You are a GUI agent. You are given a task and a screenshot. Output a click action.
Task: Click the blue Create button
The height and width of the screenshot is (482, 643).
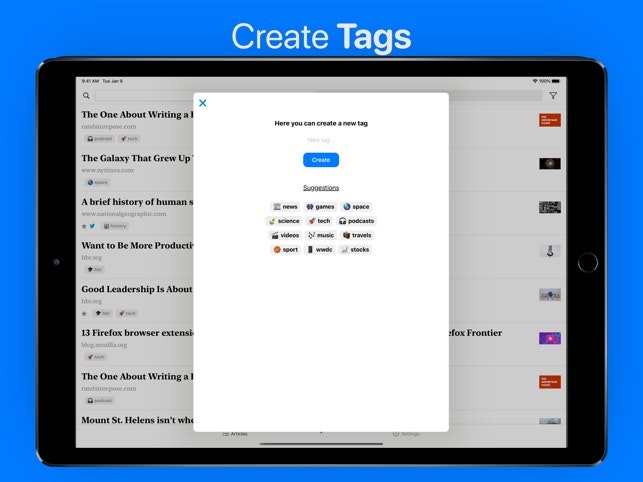coord(321,160)
